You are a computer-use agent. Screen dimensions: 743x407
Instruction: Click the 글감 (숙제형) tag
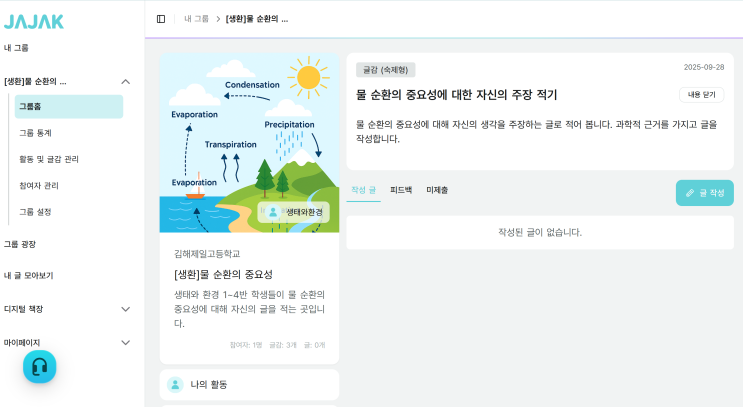386,70
